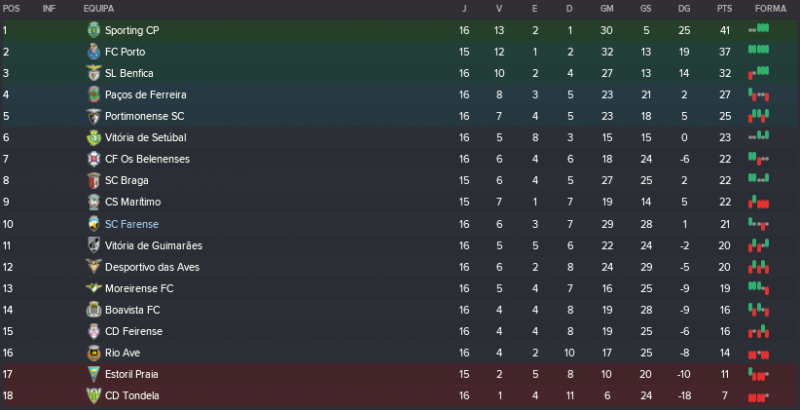
Task: Sort table by PTS column header
Action: coord(725,8)
